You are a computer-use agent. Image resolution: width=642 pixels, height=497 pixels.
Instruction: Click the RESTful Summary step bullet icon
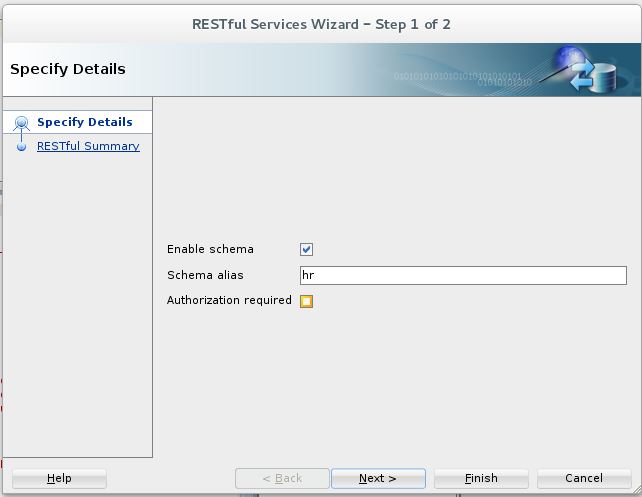coord(22,147)
